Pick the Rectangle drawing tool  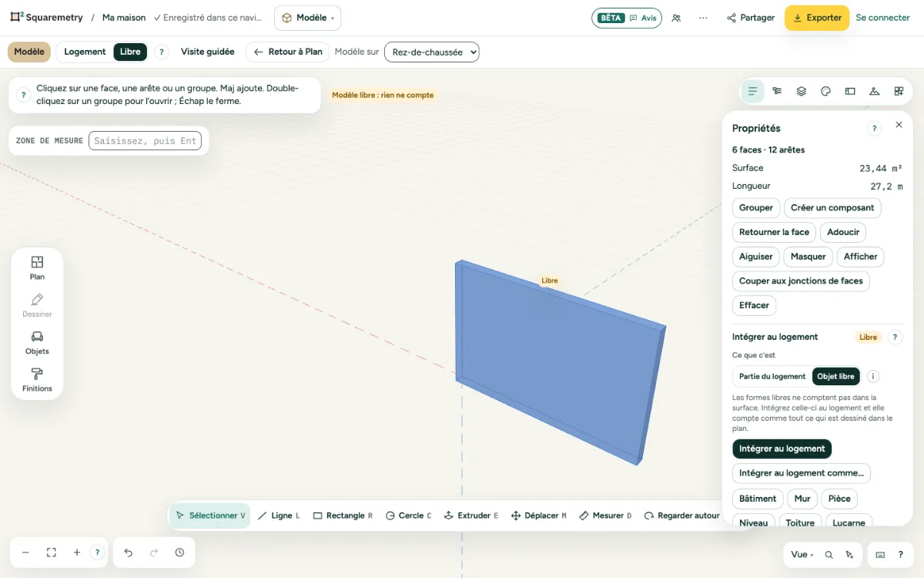343,516
